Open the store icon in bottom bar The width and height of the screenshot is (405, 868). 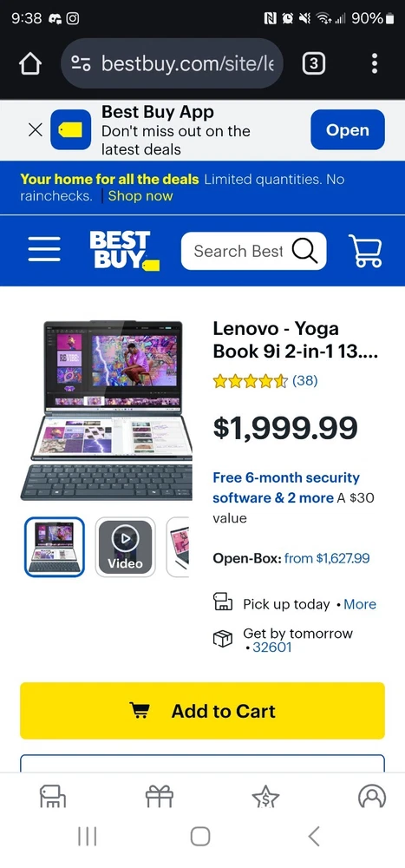[x=53, y=797]
